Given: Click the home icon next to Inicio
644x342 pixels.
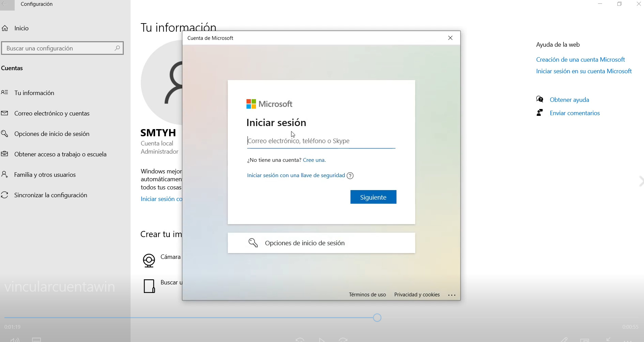Looking at the screenshot, I should click(5, 28).
